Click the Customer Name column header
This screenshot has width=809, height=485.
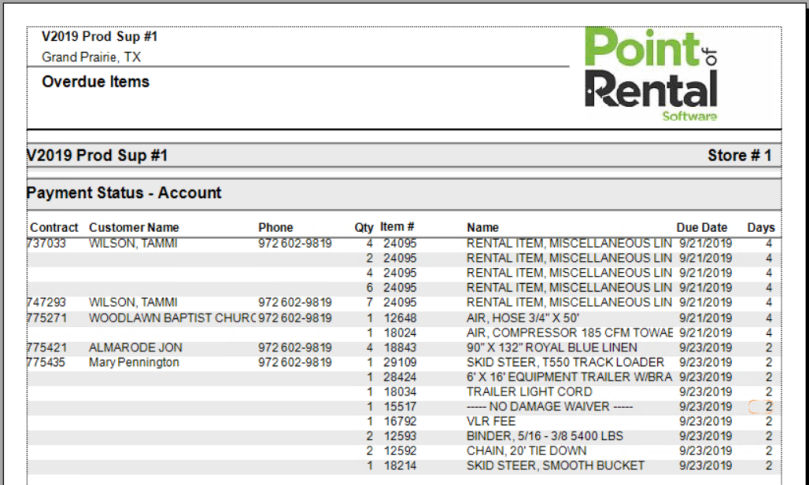tap(134, 228)
